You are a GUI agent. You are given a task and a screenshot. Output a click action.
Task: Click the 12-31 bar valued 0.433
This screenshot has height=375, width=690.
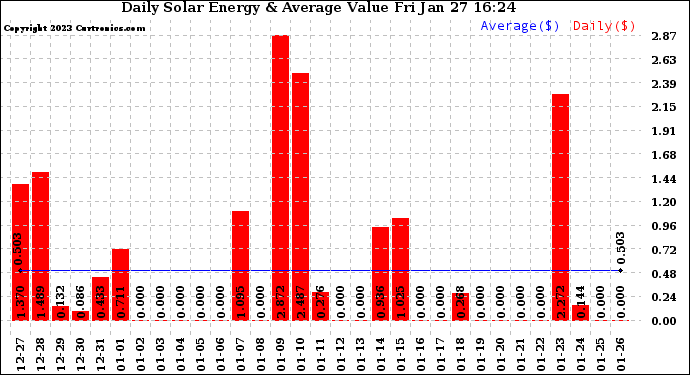[x=100, y=299]
